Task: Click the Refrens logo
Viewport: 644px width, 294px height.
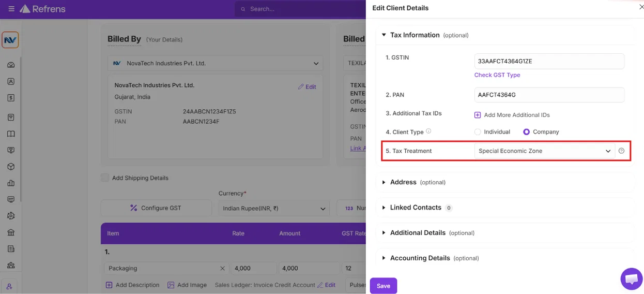Action: (x=42, y=9)
